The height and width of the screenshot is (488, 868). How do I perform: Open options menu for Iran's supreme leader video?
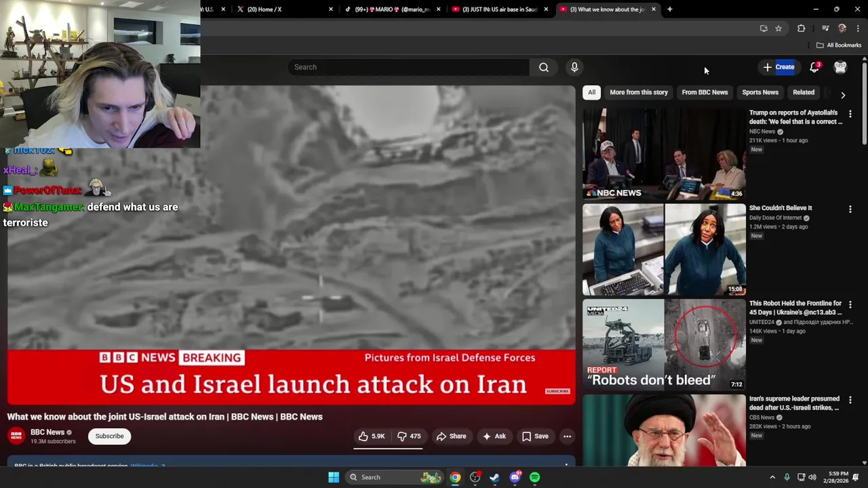click(850, 401)
